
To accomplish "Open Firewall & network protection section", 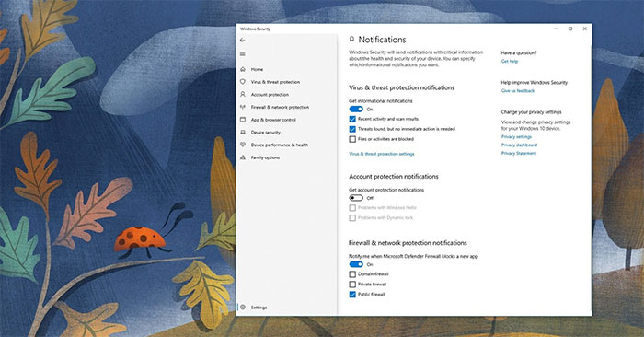I will coord(280,107).
